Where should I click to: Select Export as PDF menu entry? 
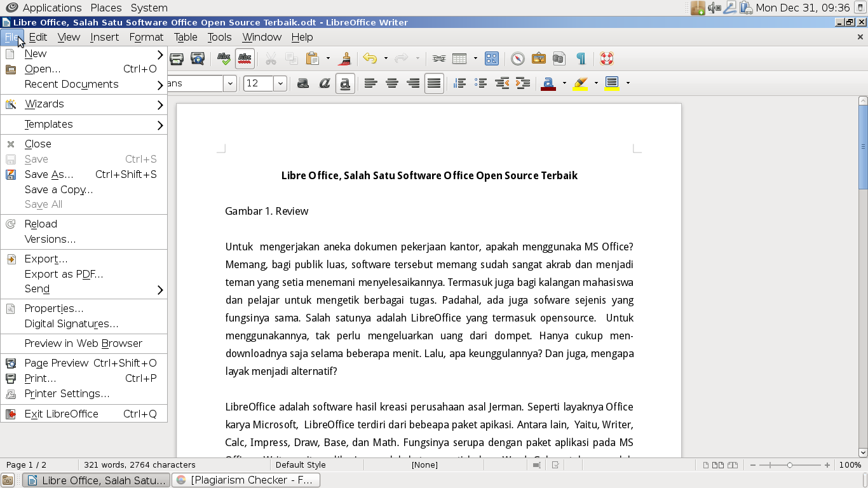(x=84, y=274)
